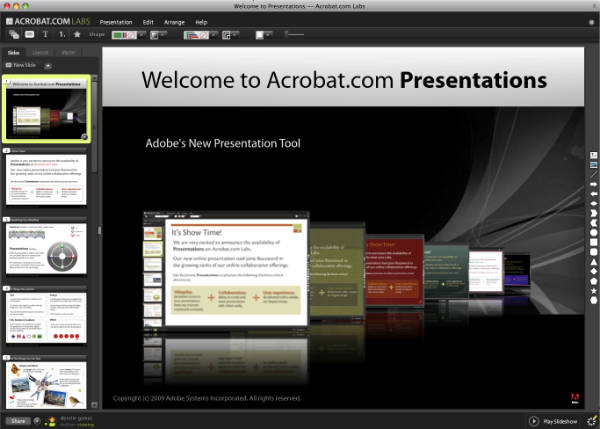
Task: Open the Arrange menu
Action: click(174, 22)
